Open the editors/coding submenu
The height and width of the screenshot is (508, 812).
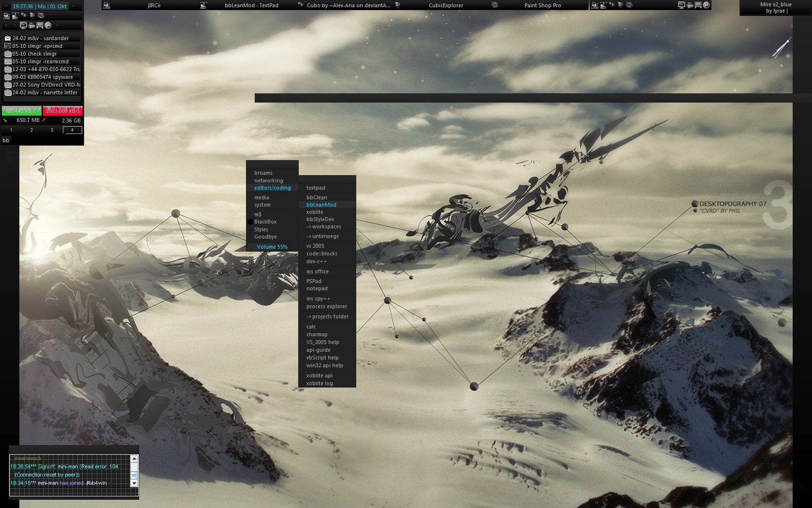272,188
